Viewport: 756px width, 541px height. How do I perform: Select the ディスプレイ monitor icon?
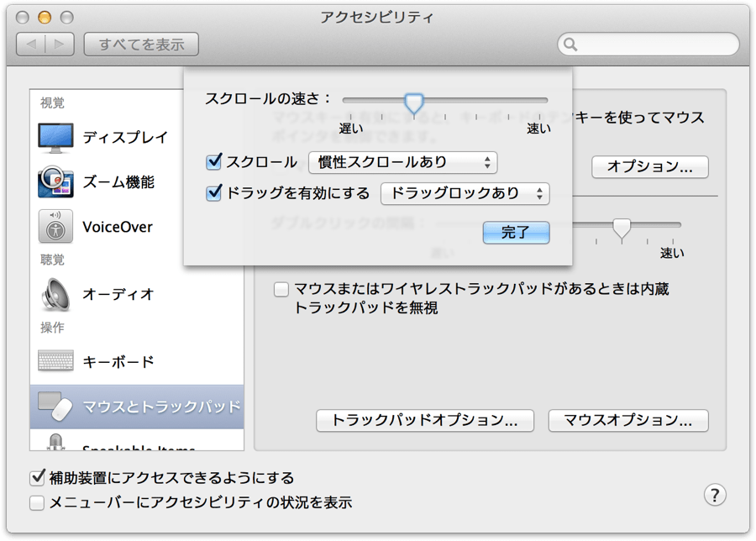tap(55, 138)
